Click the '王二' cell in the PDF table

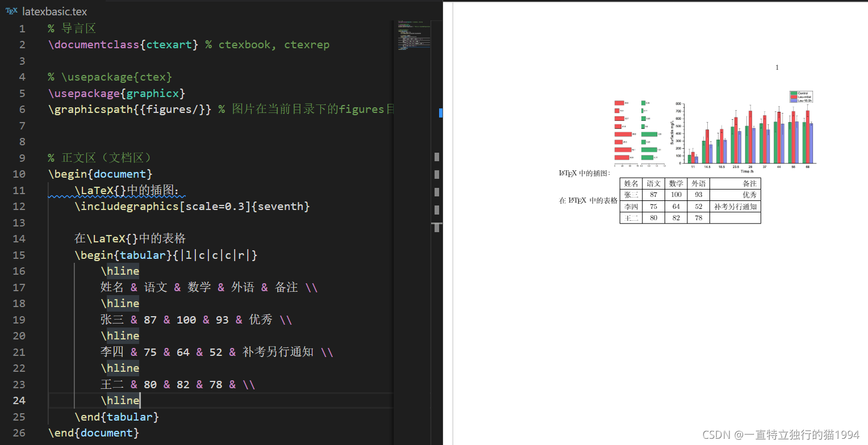(x=631, y=218)
